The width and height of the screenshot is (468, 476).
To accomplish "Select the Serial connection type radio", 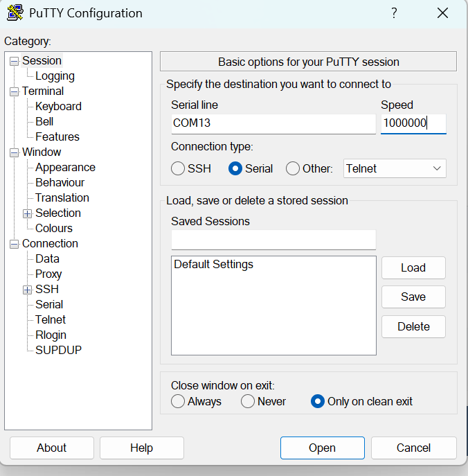I will click(235, 168).
